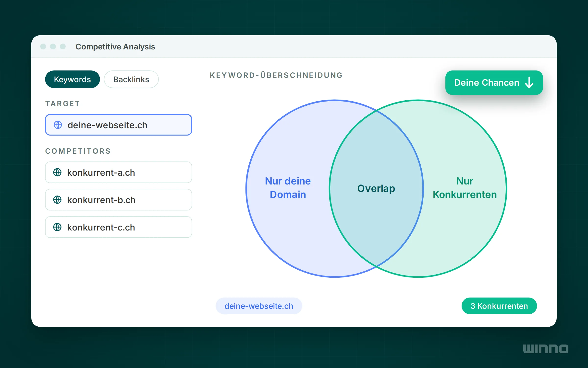Image resolution: width=588 pixels, height=368 pixels.
Task: Click the Nur deine Domain circle region
Action: tap(288, 188)
